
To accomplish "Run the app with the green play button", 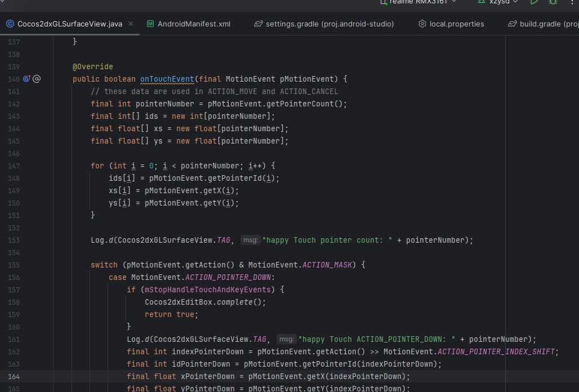I will pos(533,2).
